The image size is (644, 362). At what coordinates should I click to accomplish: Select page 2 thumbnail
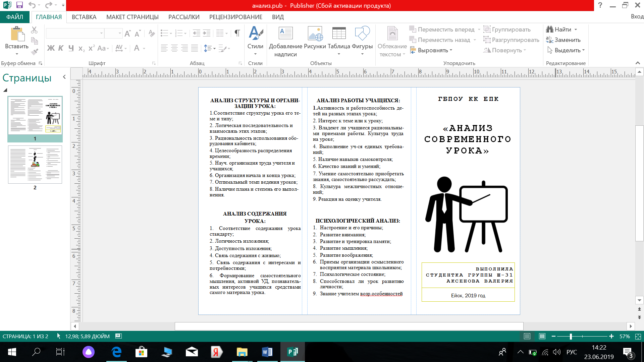[x=35, y=165]
